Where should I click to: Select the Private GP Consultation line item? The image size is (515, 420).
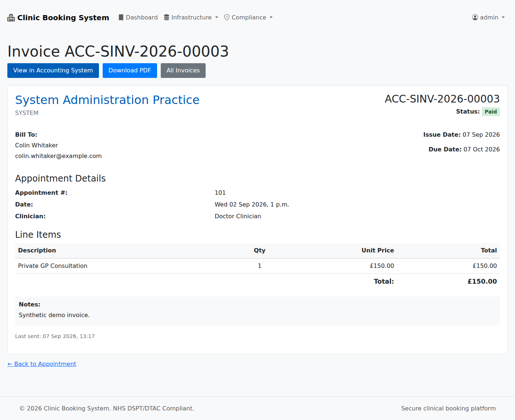pos(53,266)
